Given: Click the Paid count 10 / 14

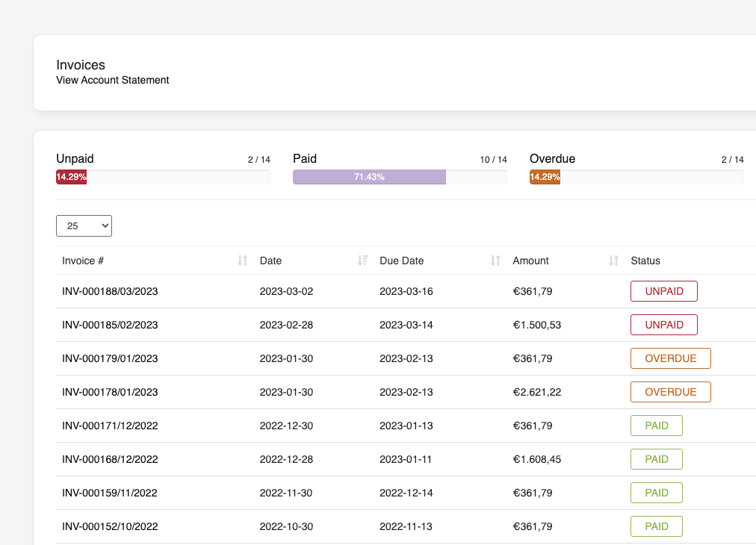Looking at the screenshot, I should pos(493,160).
